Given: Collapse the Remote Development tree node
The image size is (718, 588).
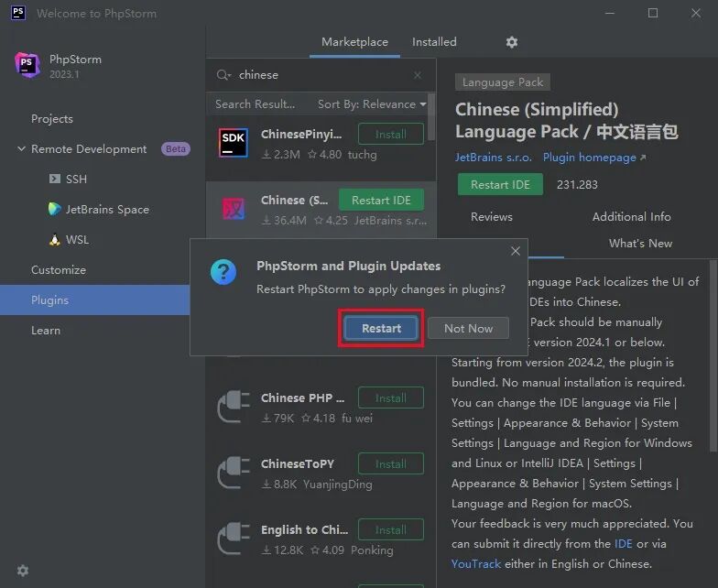Looking at the screenshot, I should pyautogui.click(x=21, y=148).
